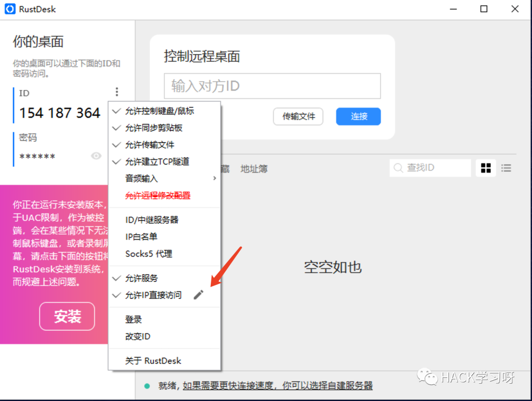Viewport: 532px width, 401px height.
Task: Click the 查找ID search field
Action: (x=430, y=168)
